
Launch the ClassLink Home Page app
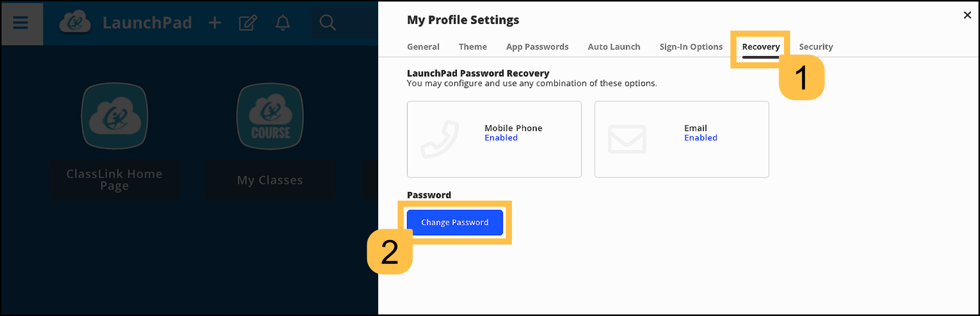pyautogui.click(x=114, y=116)
